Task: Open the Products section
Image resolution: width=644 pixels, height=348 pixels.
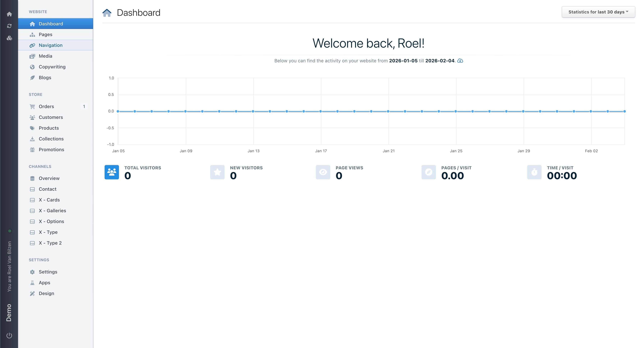Action: [49, 128]
